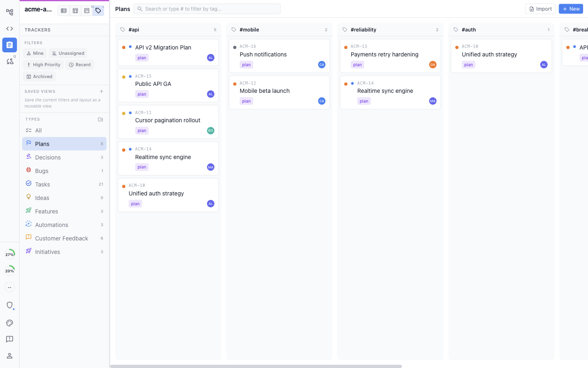Screen dimensions: 588x368
Task: Open the feedback message icon
Action: click(9, 339)
